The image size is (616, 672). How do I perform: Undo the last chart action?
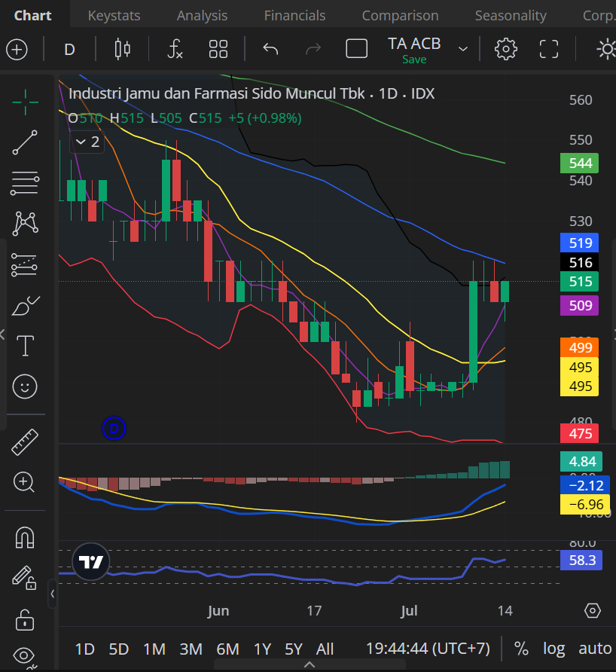270,49
